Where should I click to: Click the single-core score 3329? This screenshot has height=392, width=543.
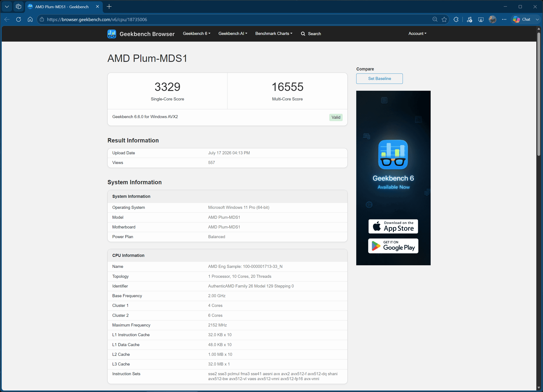point(167,87)
